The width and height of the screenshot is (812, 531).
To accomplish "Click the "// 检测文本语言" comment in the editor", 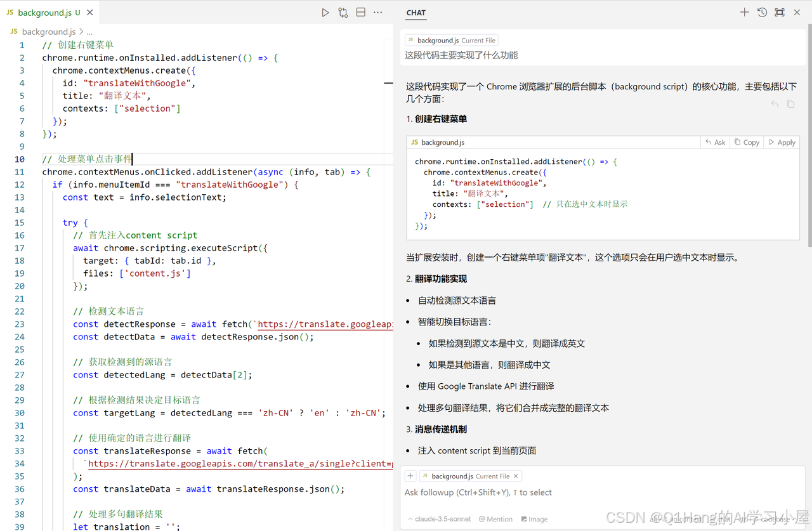I will point(108,311).
